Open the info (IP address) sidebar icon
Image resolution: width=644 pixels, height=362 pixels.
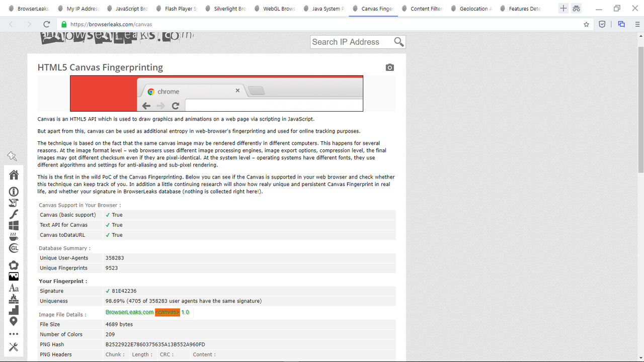[14, 192]
